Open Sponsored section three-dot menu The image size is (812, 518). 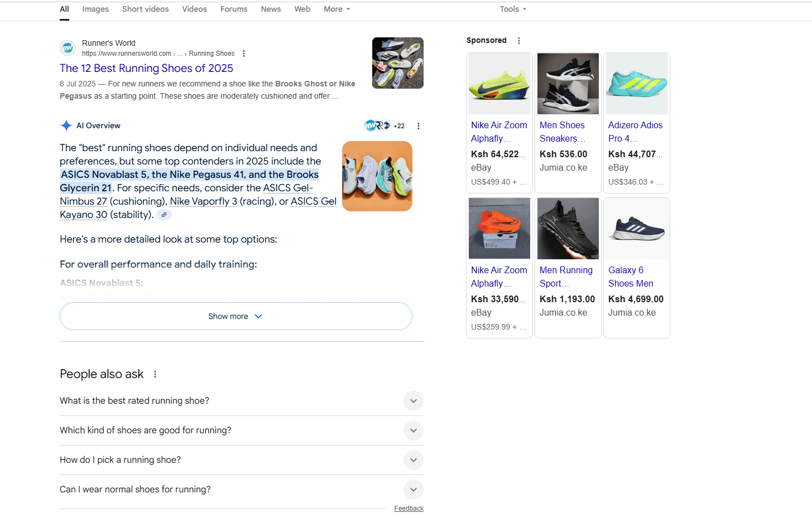[519, 41]
